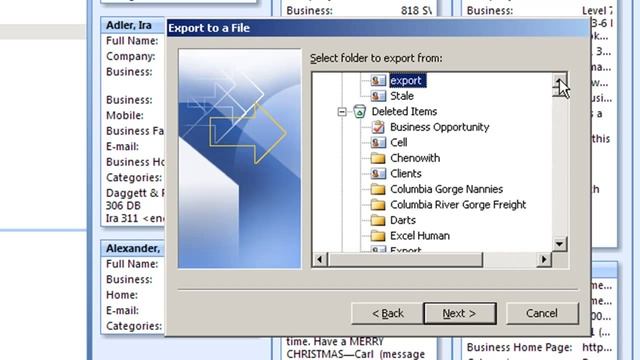Click the Excel Human folder icon

coord(378,236)
